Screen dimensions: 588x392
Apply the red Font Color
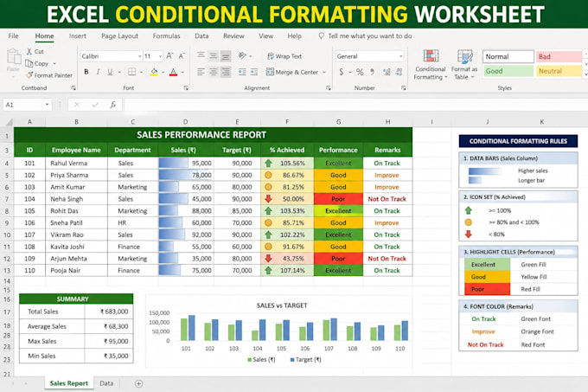click(x=173, y=72)
